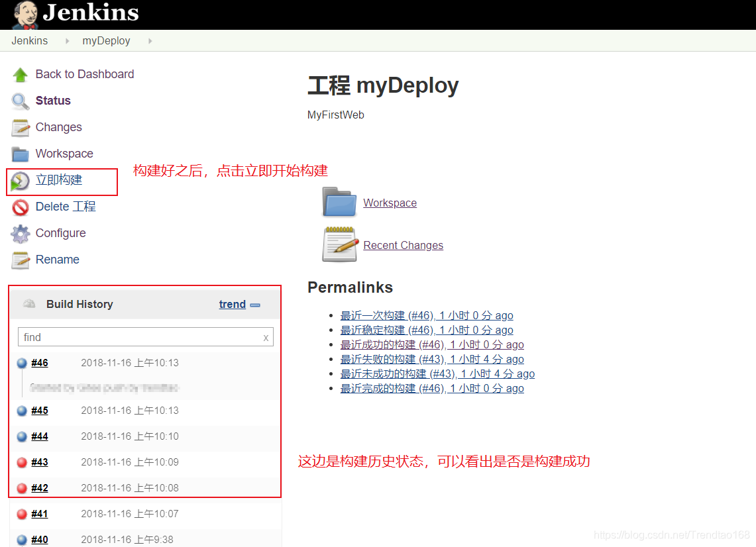This screenshot has height=547, width=756.
Task: Open Workspace from the side menu
Action: [x=65, y=154]
